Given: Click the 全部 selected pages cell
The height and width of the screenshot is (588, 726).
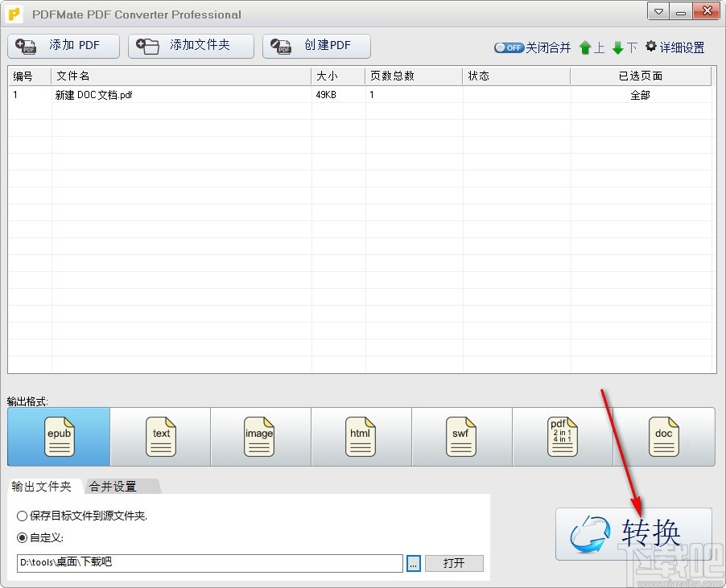Looking at the screenshot, I should [641, 95].
